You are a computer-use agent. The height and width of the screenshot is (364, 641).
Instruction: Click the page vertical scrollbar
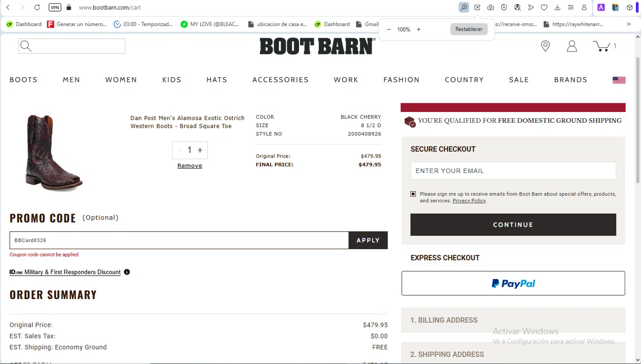(638, 120)
